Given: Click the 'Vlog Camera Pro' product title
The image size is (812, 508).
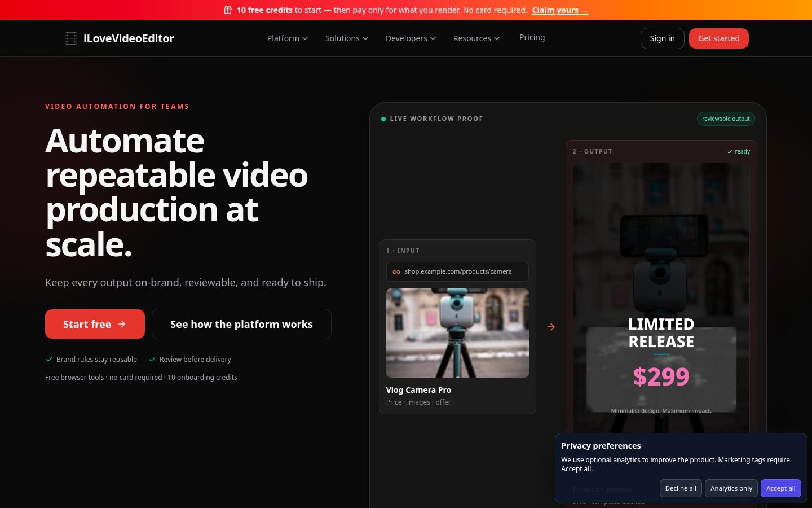Looking at the screenshot, I should pyautogui.click(x=418, y=390).
